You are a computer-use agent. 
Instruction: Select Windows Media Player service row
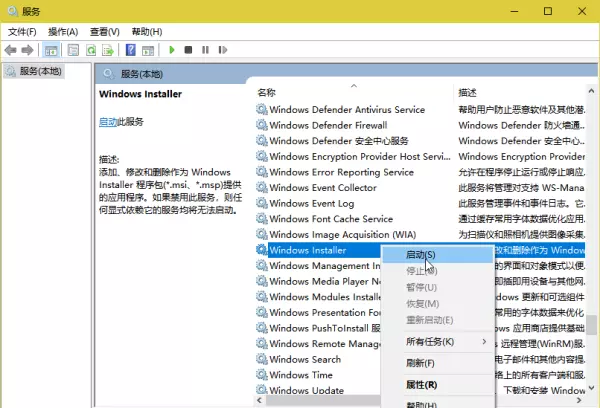318,281
